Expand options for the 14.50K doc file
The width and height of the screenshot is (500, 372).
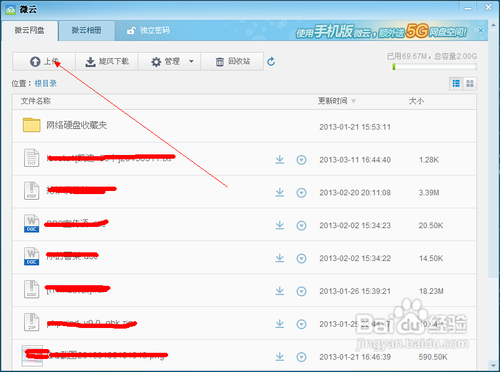point(301,258)
